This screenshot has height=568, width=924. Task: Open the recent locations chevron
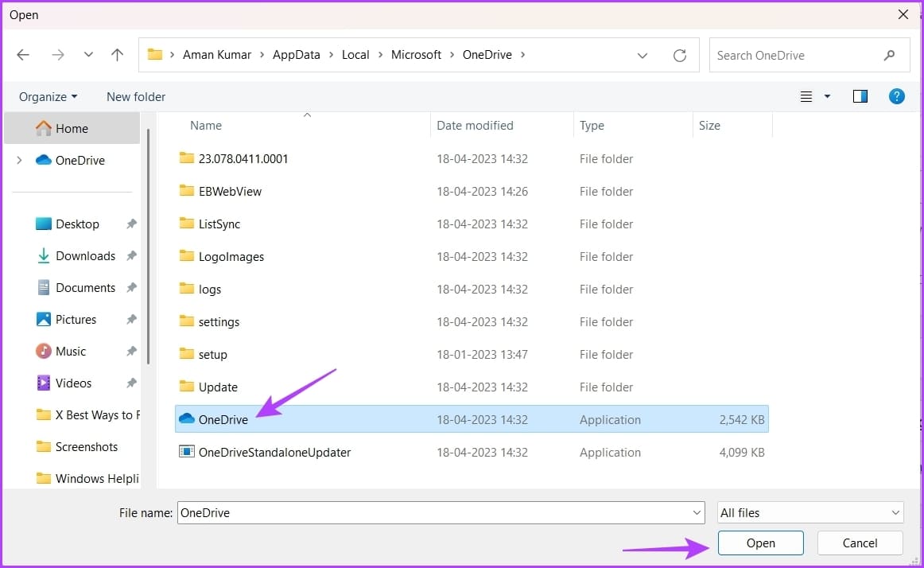click(x=88, y=54)
